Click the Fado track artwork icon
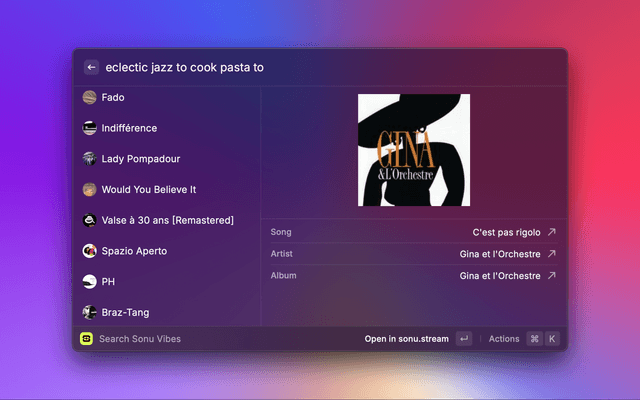The width and height of the screenshot is (640, 400). (x=90, y=97)
